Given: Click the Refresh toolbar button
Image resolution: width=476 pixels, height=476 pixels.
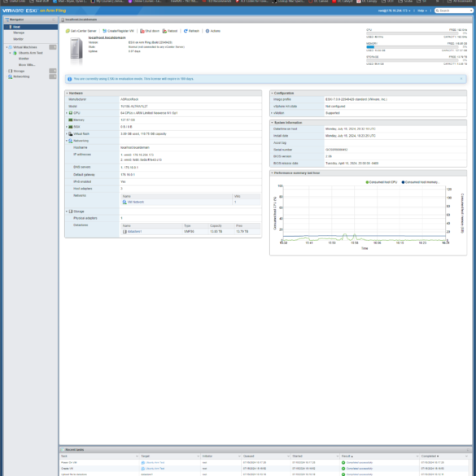Looking at the screenshot, I should (x=191, y=31).
